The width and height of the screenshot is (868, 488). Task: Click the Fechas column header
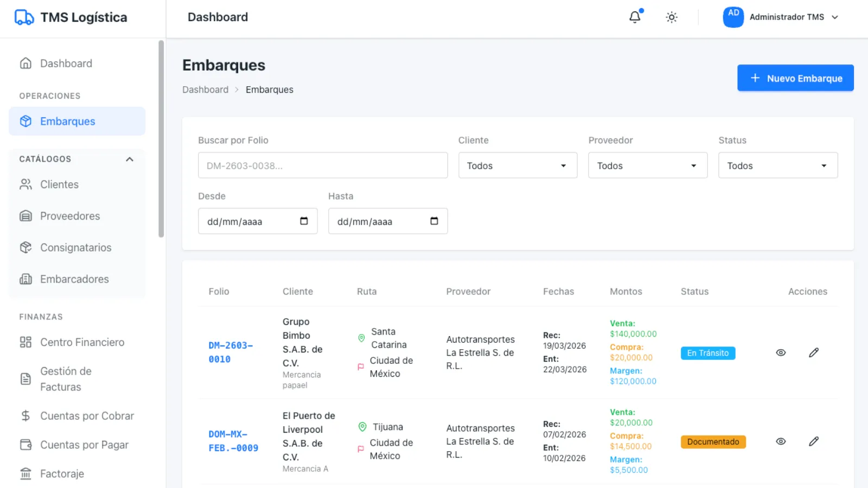point(558,291)
